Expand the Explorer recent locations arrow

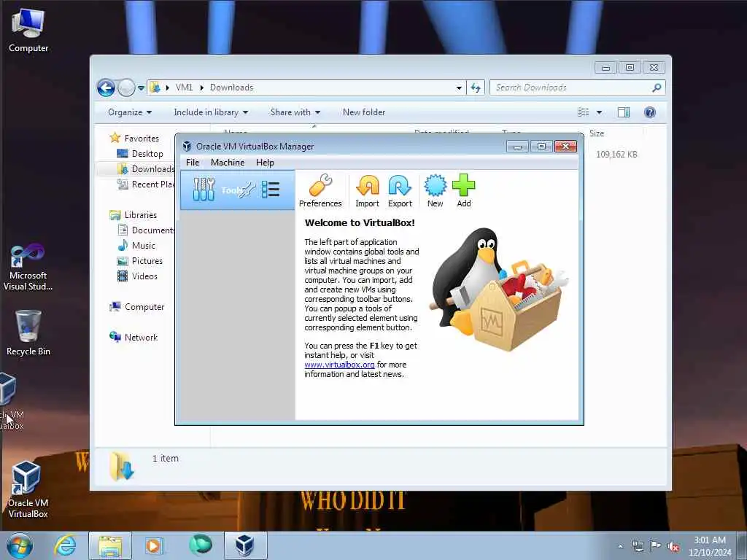tap(141, 88)
